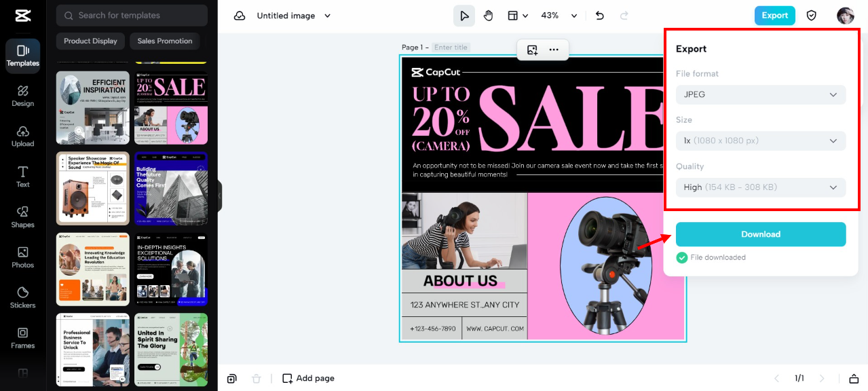
Task: Expand the File format JPEG dropdown
Action: [760, 94]
